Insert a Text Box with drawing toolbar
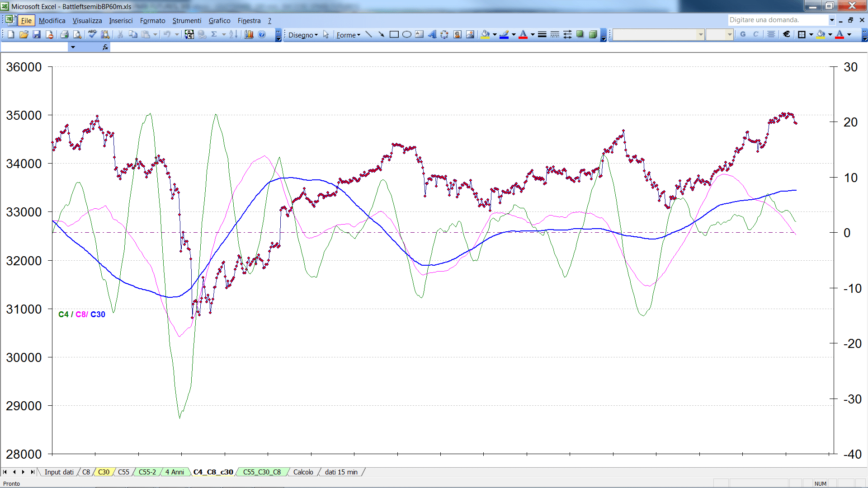Image resolution: width=868 pixels, height=488 pixels. (419, 34)
